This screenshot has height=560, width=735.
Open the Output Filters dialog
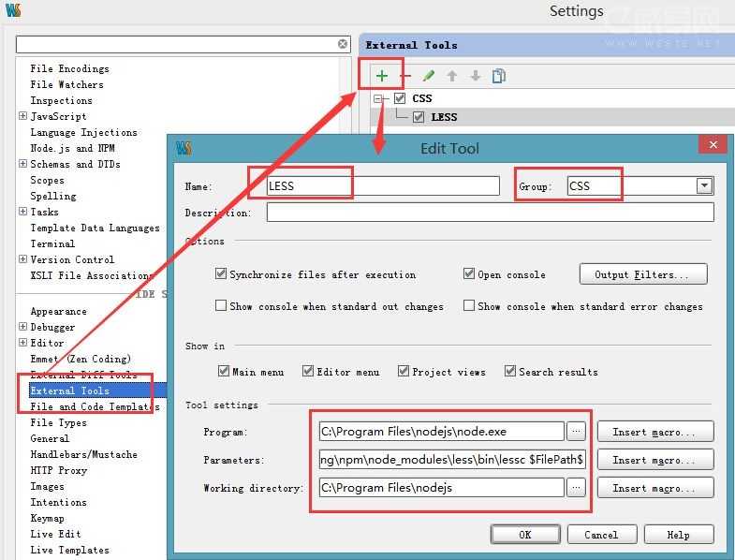point(643,274)
